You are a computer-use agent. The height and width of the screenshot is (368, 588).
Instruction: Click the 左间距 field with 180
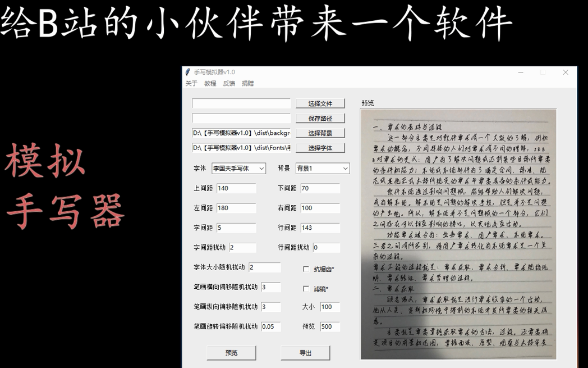click(x=236, y=208)
